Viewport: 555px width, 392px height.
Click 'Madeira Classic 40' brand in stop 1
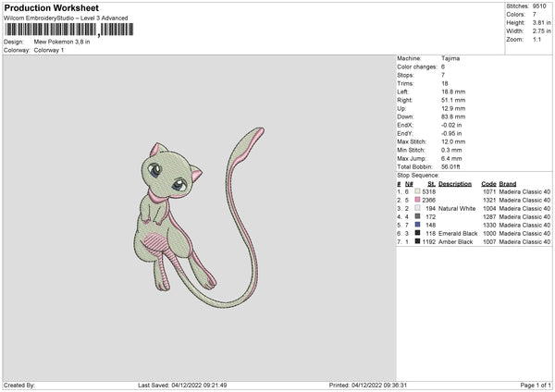pos(524,191)
